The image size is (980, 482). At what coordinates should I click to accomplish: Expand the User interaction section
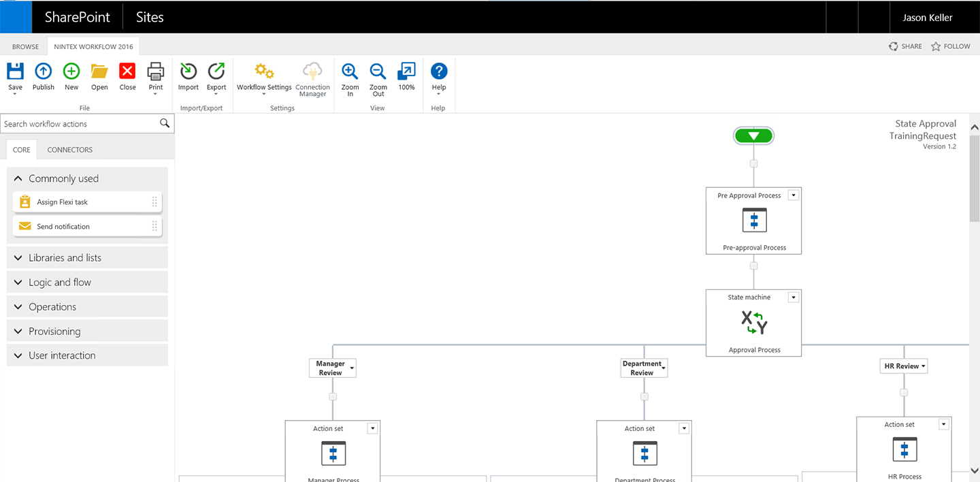(x=87, y=355)
